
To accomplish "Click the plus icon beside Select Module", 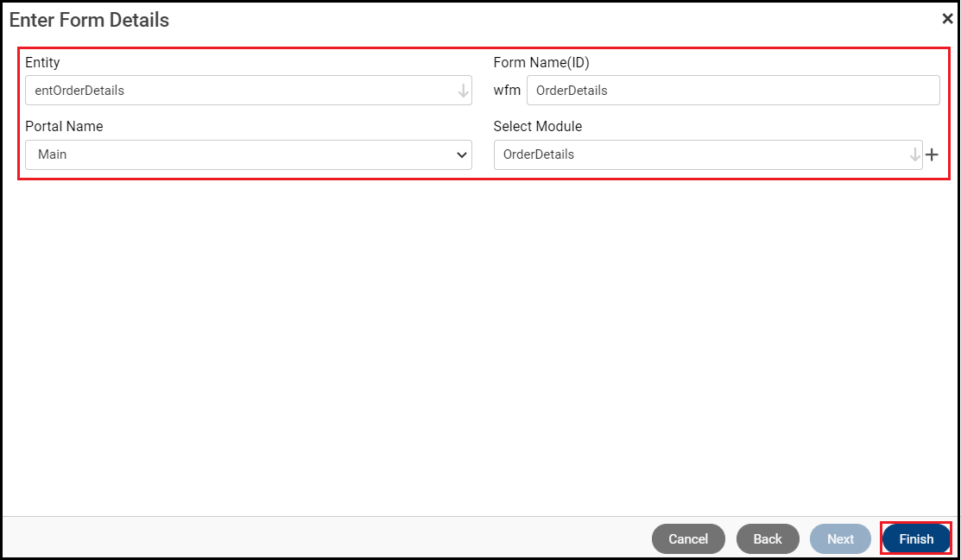I will [x=933, y=154].
